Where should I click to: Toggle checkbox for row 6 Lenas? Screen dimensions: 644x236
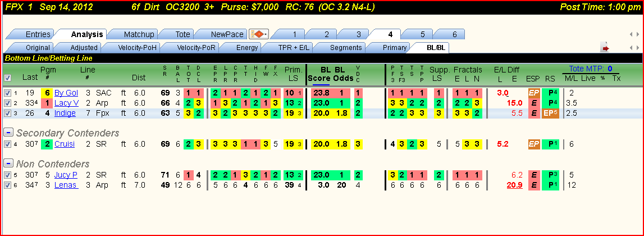[x=6, y=185]
